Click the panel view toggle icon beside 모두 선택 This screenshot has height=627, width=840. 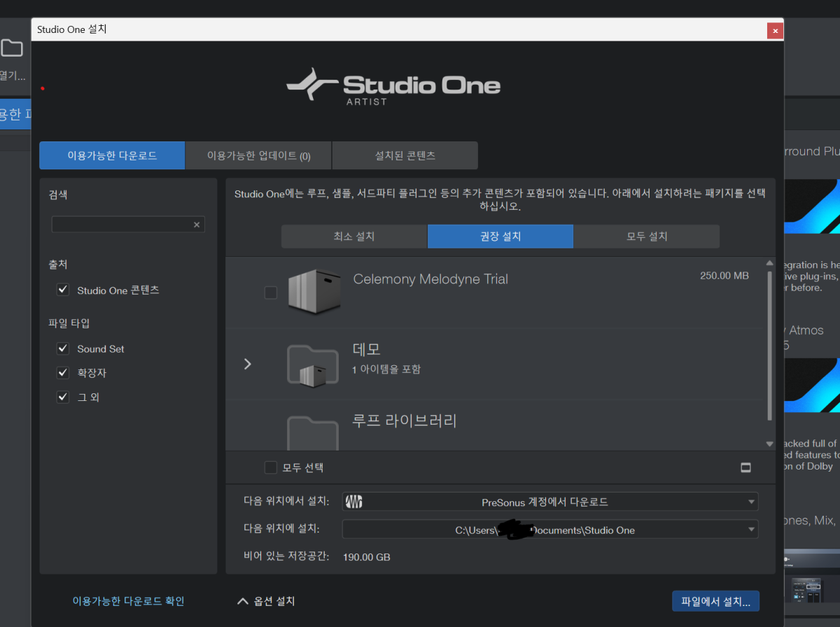click(745, 467)
